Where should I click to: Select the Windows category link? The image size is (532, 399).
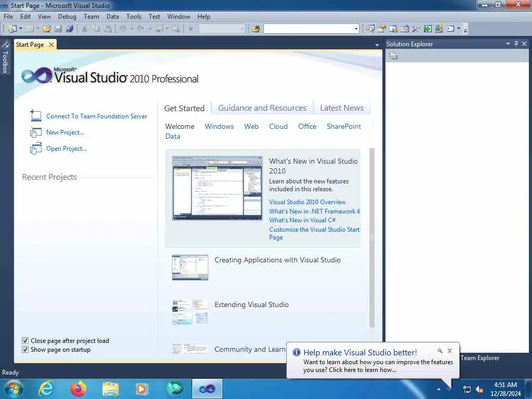point(219,126)
